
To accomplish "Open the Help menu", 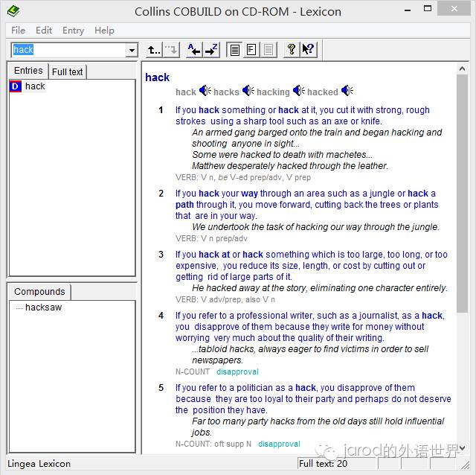I will 104,31.
